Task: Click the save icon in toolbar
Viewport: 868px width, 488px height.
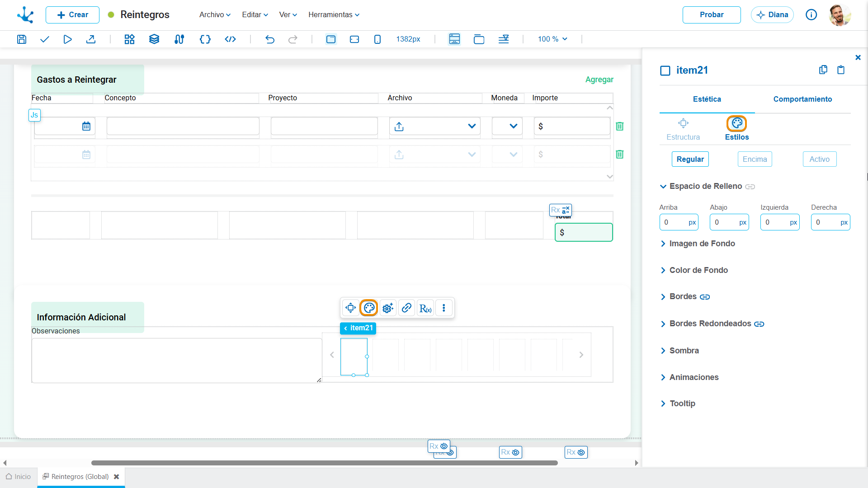Action: pos(21,39)
